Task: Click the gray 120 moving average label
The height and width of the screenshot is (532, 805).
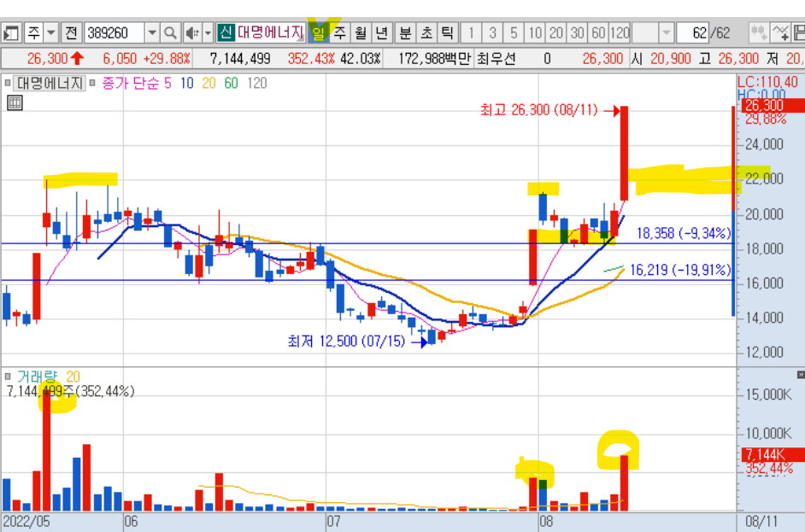Action: click(256, 83)
